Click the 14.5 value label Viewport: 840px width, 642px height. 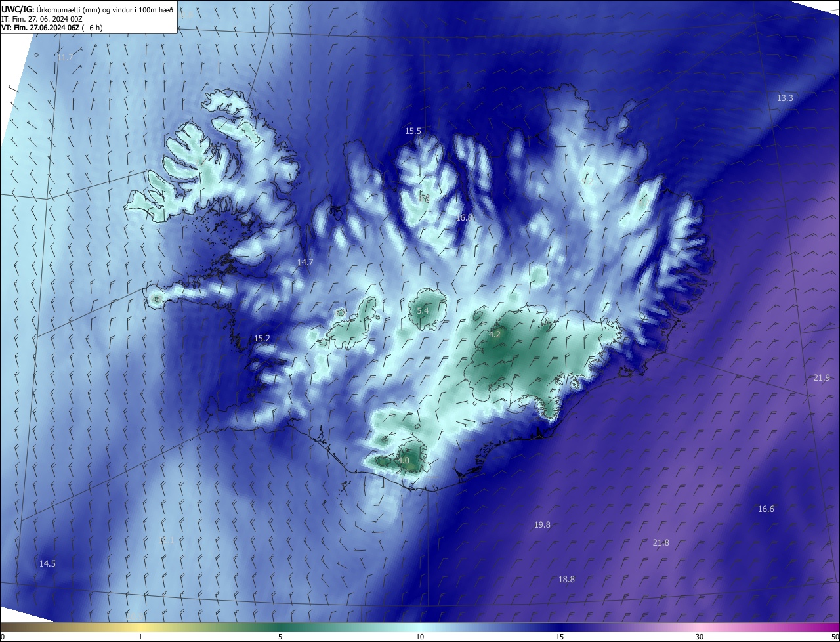pyautogui.click(x=47, y=563)
